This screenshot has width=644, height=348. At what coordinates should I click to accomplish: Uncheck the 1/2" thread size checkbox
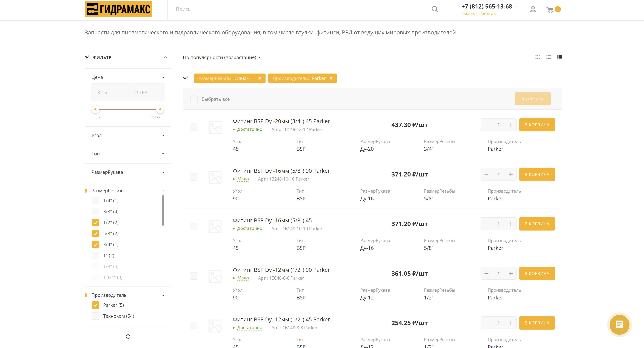tap(95, 222)
